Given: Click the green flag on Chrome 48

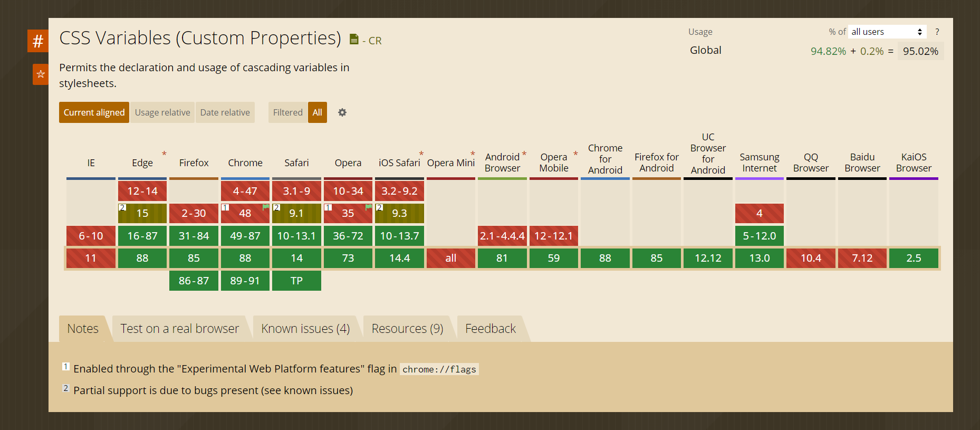Looking at the screenshot, I should pos(266,207).
